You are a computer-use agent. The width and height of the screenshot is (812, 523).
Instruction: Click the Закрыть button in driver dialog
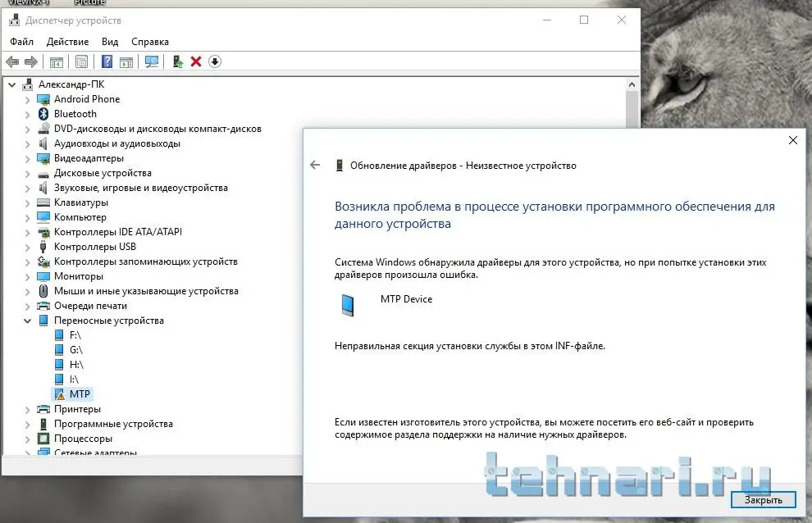(764, 500)
